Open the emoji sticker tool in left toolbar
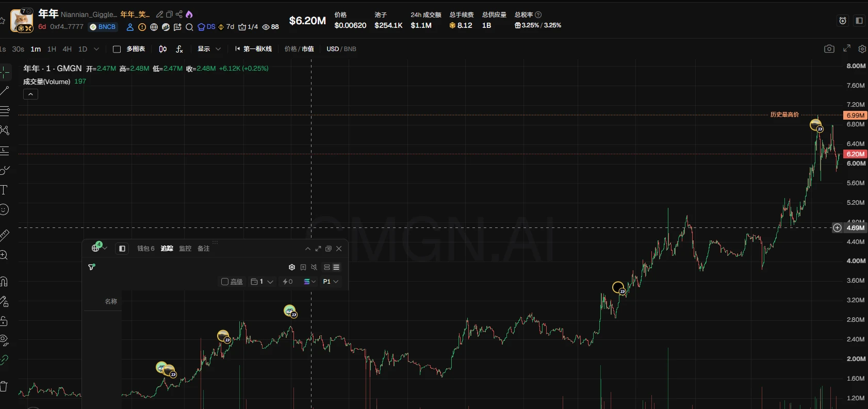 click(x=4, y=209)
